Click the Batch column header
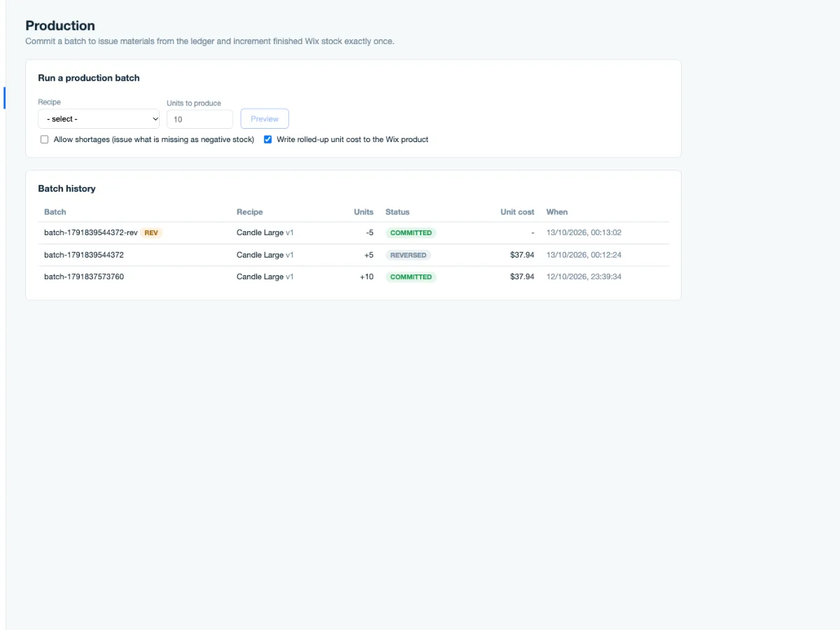Screen dimensions: 840x630 click(55, 211)
